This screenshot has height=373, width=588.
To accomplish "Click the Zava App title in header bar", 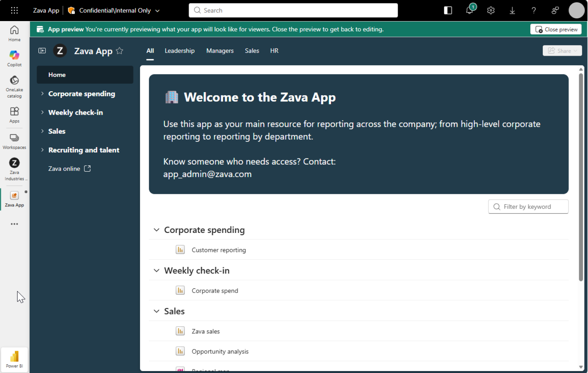I will click(x=46, y=11).
